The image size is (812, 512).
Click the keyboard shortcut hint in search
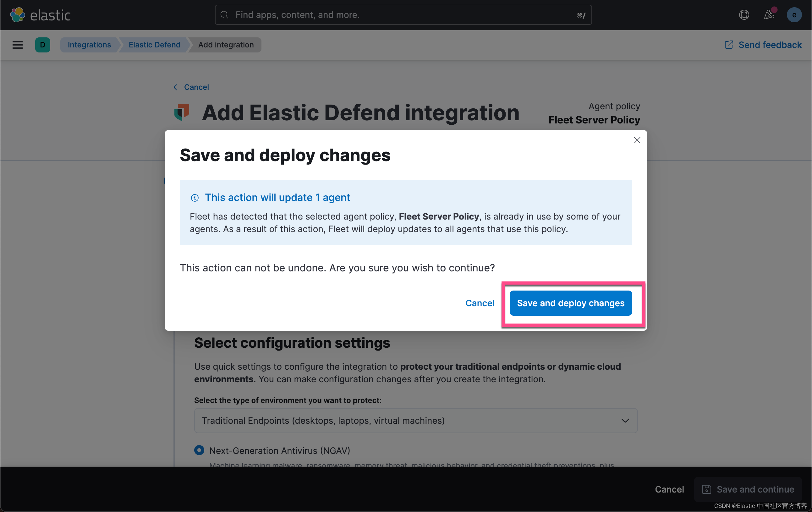click(581, 15)
